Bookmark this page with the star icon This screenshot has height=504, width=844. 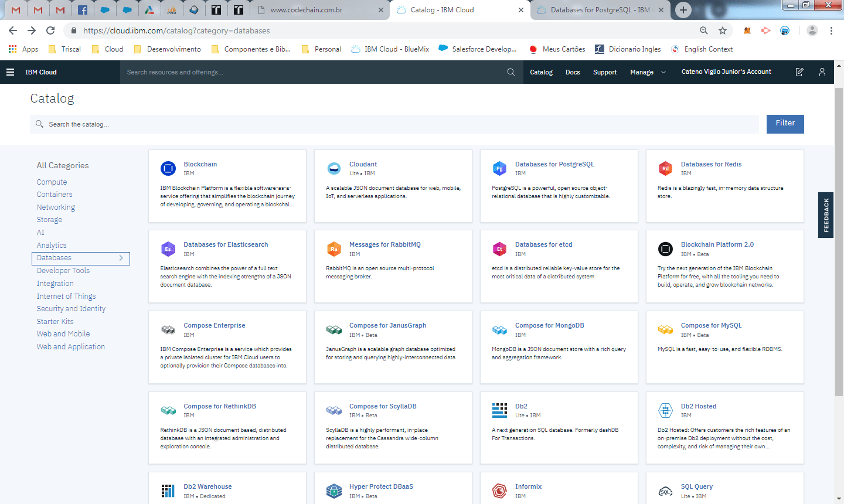click(723, 30)
